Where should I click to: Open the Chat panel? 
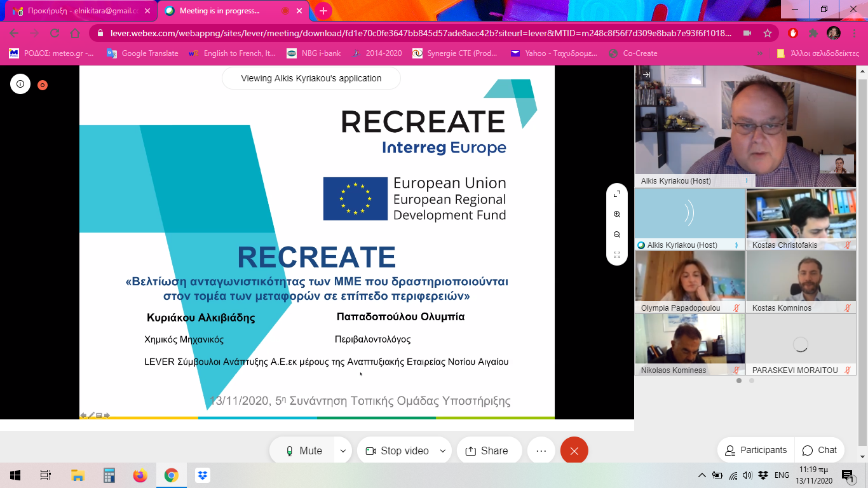(x=820, y=450)
